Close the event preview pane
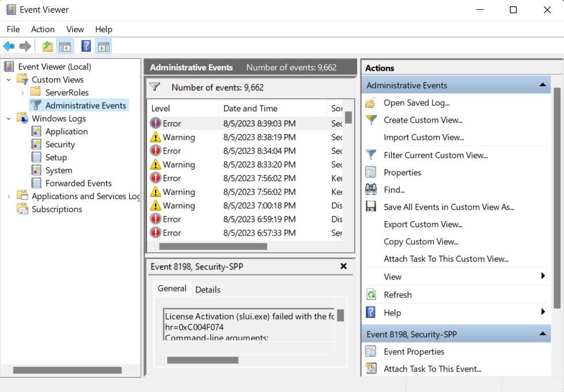 [x=343, y=266]
